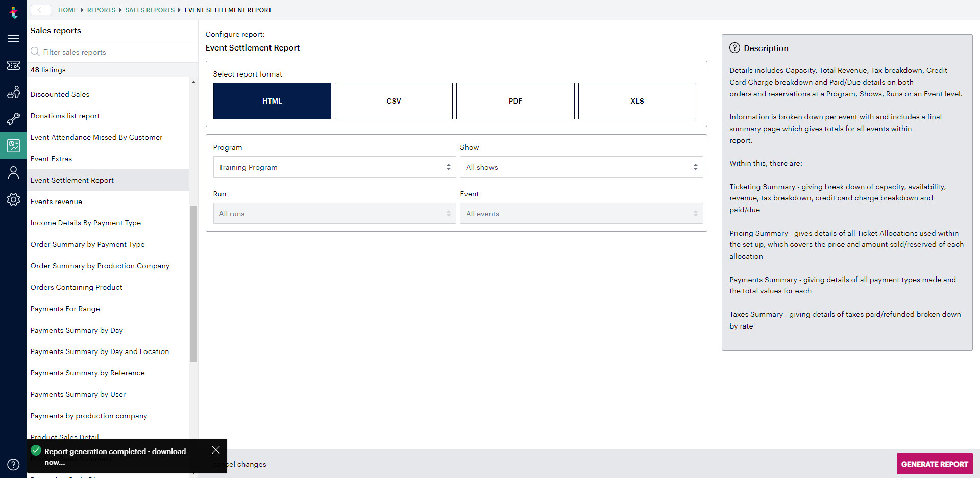The image size is (980, 478).
Task: Open the reports panel icon
Action: point(13,145)
